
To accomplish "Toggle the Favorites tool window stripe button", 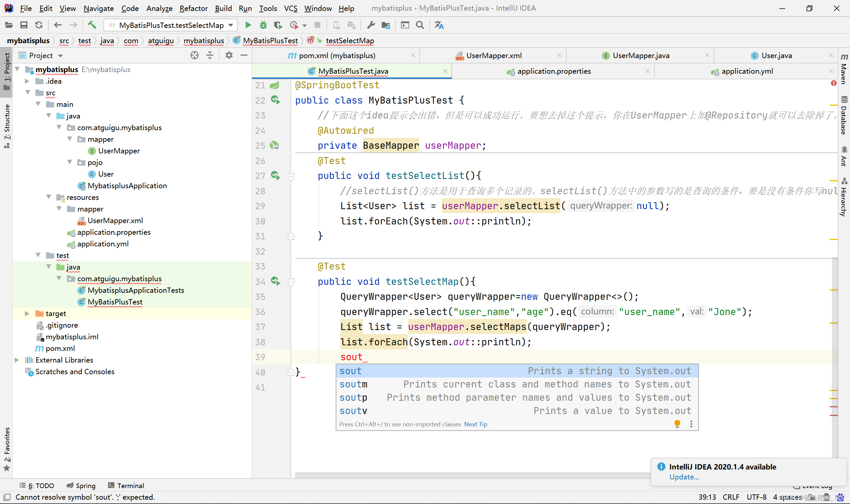I will pyautogui.click(x=6, y=449).
